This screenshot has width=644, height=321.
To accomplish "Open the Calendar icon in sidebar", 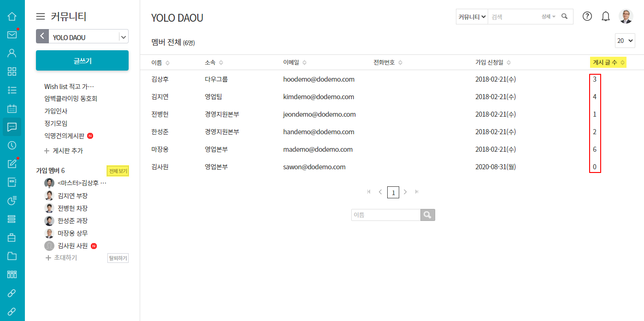I will pyautogui.click(x=12, y=109).
